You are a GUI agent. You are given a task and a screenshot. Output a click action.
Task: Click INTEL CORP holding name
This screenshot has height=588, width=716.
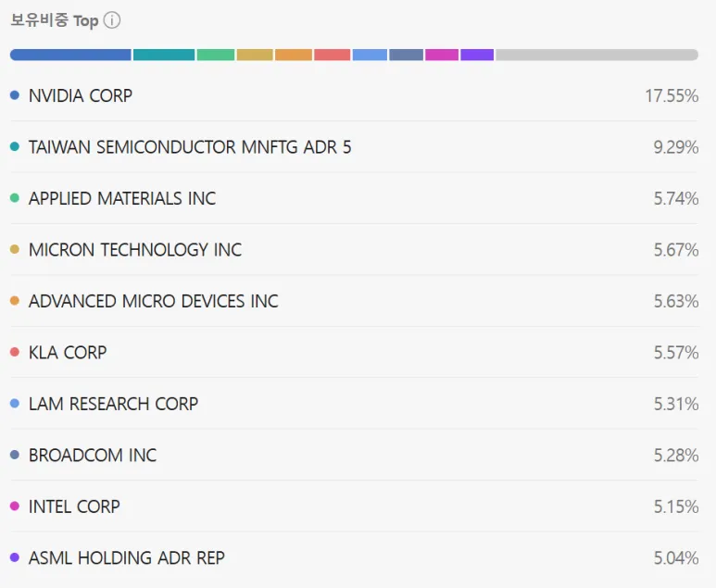[x=74, y=507]
